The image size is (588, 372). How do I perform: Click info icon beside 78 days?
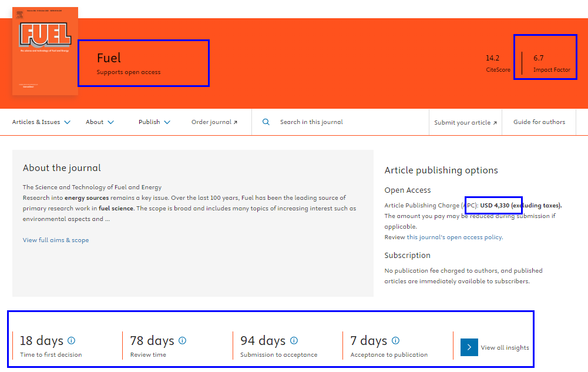coord(182,340)
